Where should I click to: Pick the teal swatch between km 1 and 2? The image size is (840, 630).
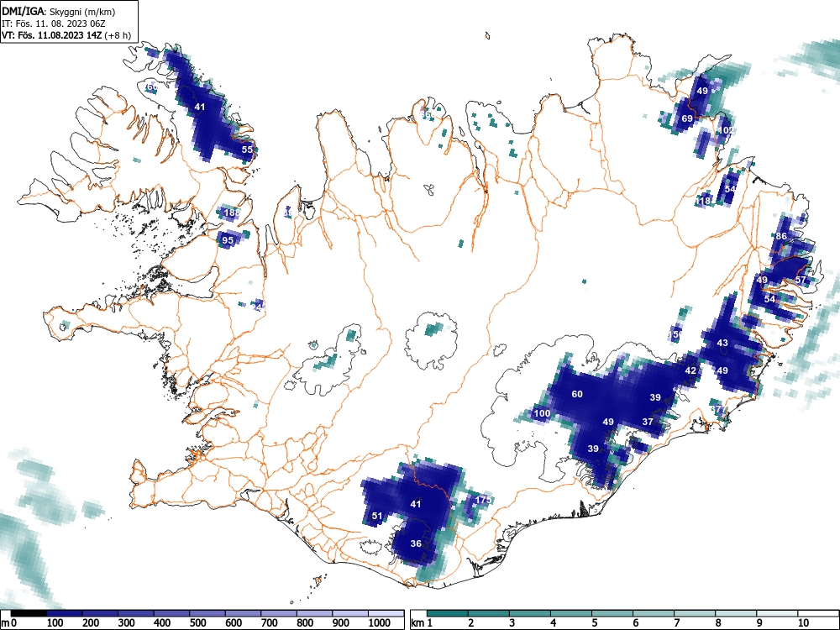click(x=448, y=613)
